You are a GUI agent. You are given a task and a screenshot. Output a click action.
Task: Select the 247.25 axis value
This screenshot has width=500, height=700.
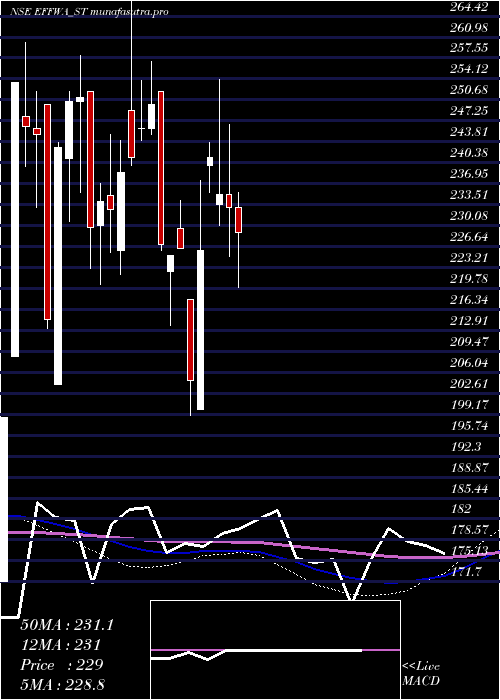pyautogui.click(x=468, y=111)
